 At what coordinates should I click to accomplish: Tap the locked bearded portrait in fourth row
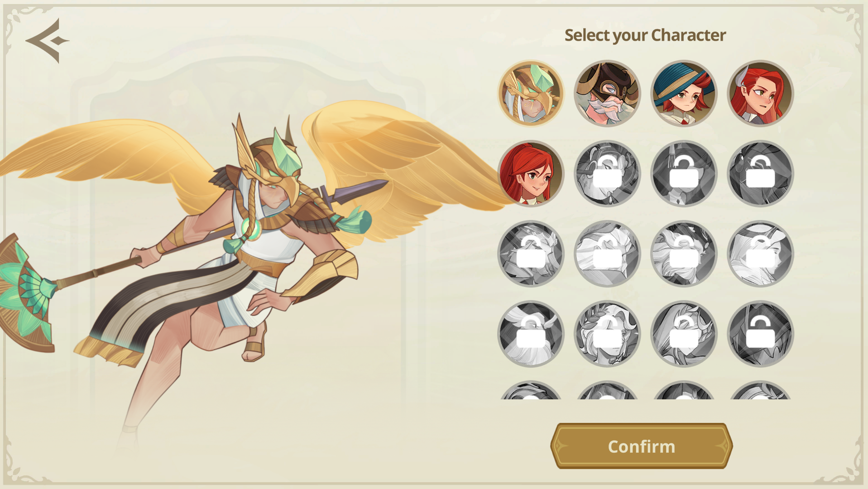[x=531, y=334]
